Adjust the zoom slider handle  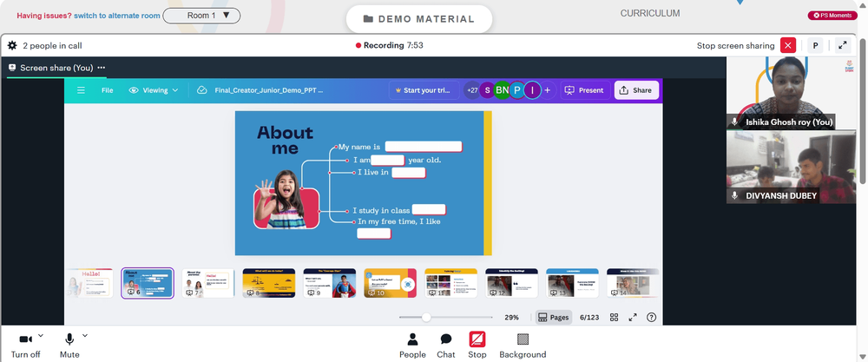click(426, 317)
